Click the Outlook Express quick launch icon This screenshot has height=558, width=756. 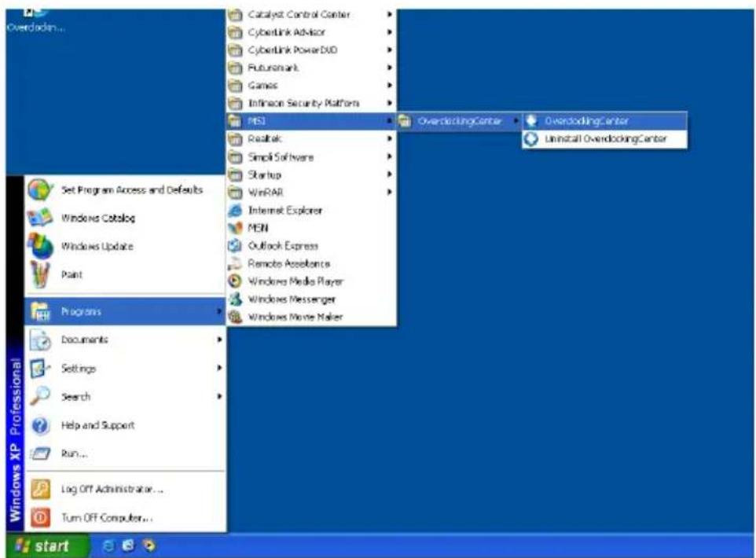(x=129, y=546)
